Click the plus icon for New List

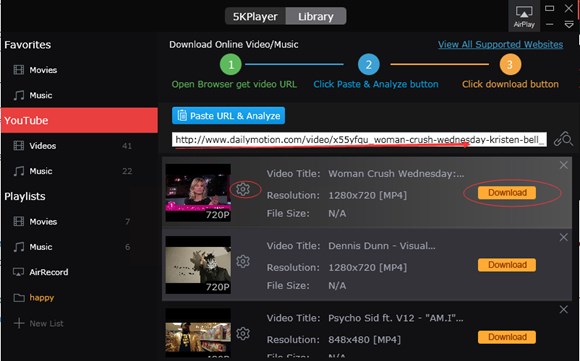tap(18, 323)
